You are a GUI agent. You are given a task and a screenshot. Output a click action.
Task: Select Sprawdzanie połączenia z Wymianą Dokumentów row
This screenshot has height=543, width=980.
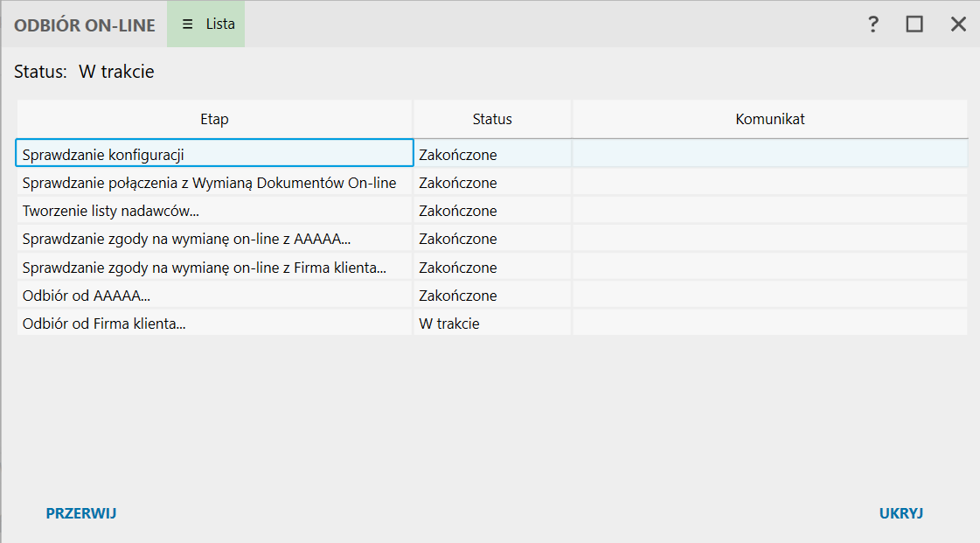pos(209,183)
